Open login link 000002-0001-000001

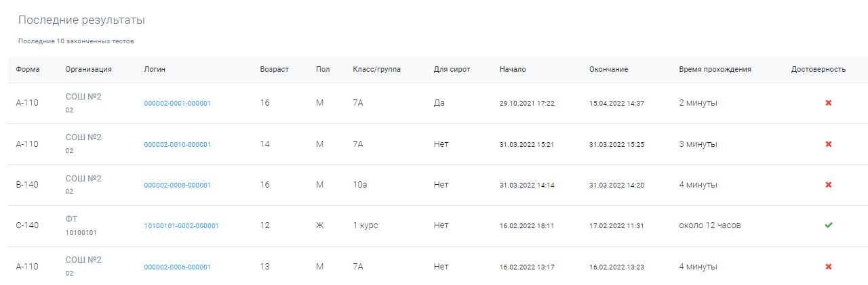coord(177,104)
